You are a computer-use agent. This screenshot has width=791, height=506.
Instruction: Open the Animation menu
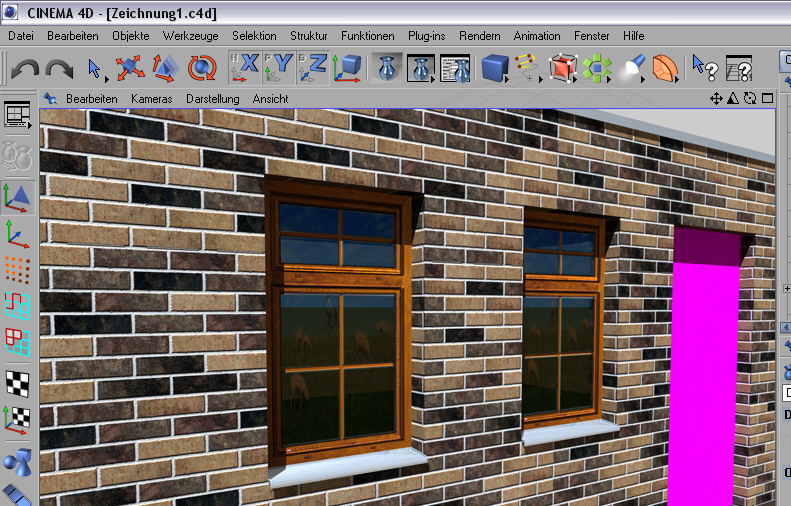(537, 36)
